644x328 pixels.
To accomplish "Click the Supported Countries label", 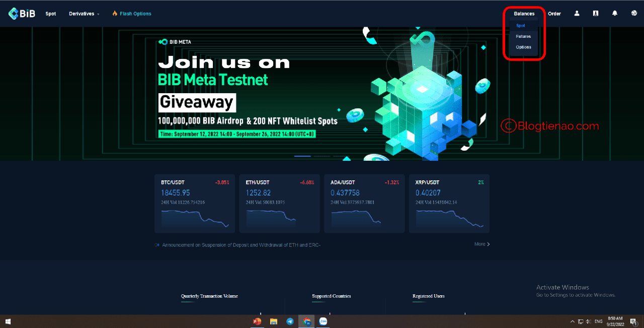I will [332, 296].
